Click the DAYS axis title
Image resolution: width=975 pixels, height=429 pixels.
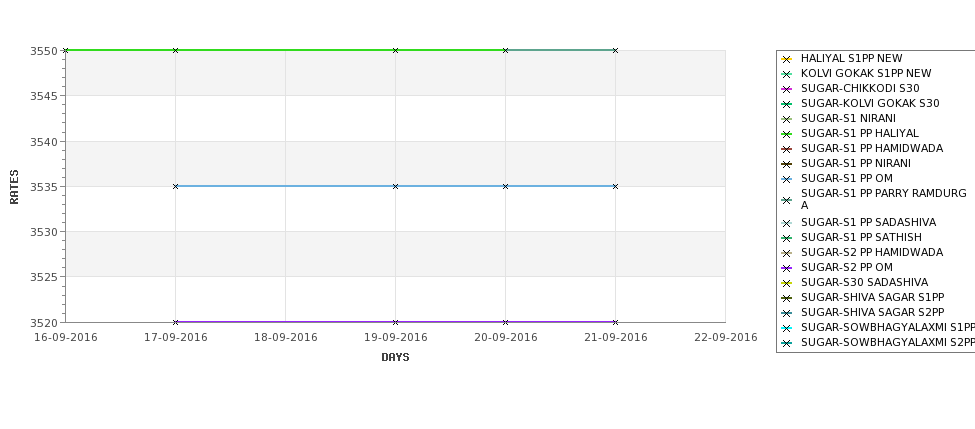395,357
